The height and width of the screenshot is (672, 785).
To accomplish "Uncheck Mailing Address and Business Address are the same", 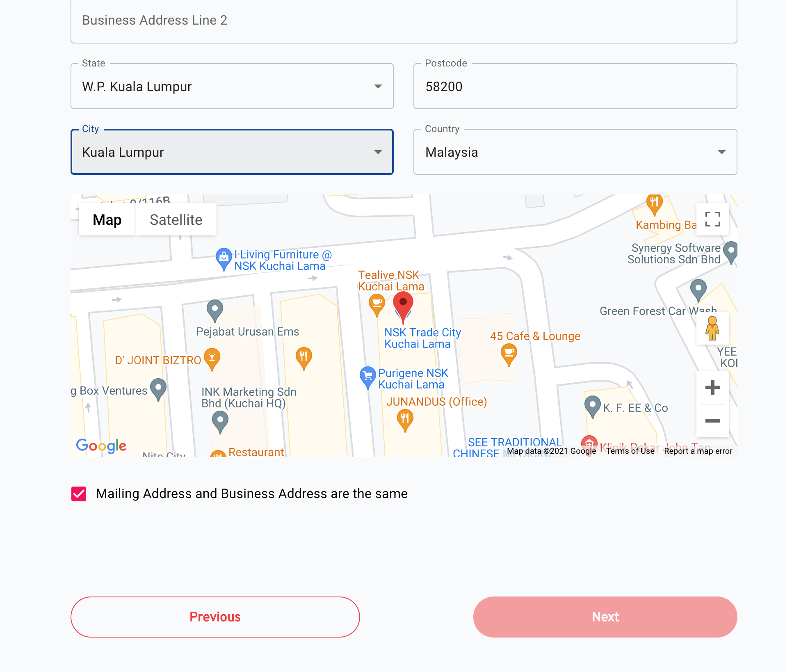I will pos(78,494).
